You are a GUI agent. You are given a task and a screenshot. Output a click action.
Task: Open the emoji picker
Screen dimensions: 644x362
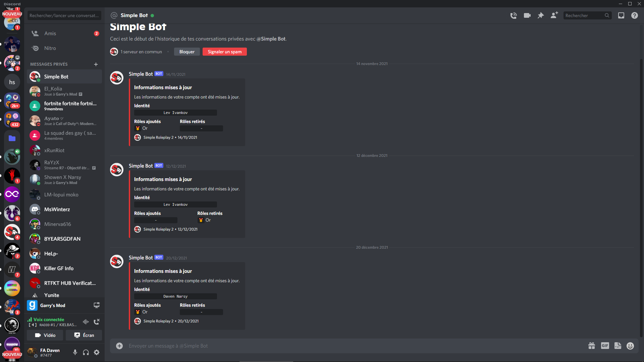coord(630,346)
